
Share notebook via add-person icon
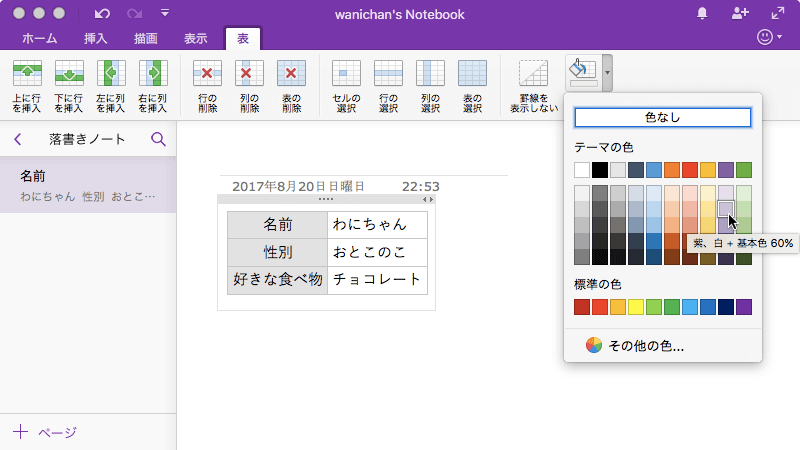click(740, 13)
